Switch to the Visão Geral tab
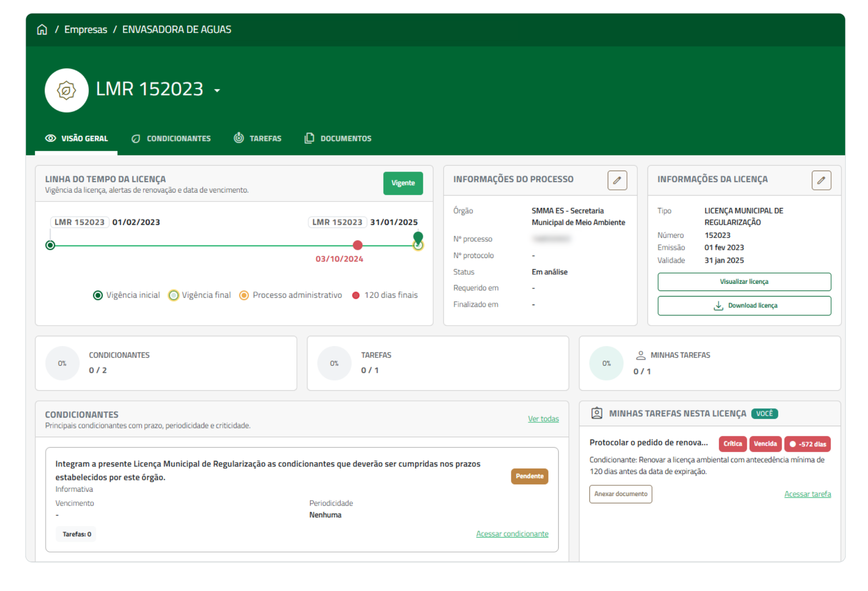 click(76, 138)
